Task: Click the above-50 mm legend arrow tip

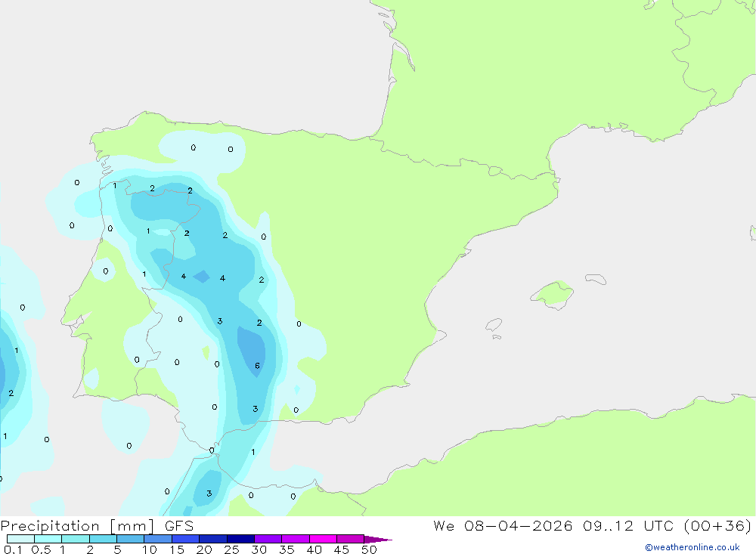Action: coord(377,540)
